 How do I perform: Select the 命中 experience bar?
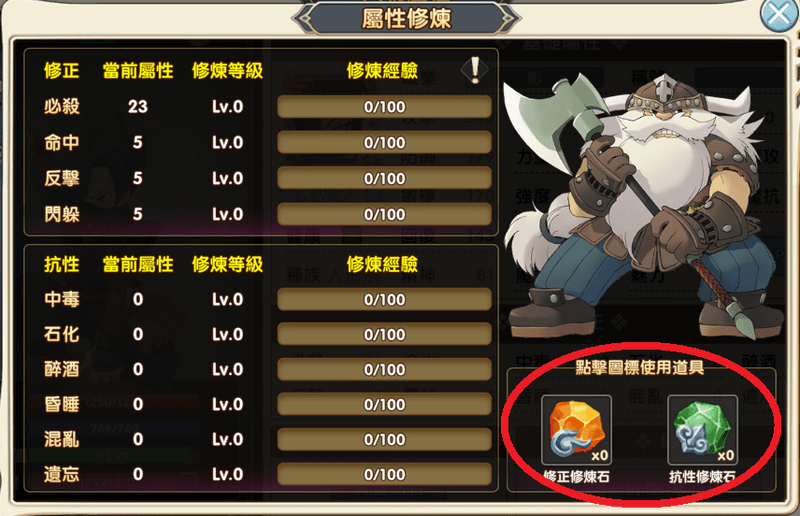384,142
